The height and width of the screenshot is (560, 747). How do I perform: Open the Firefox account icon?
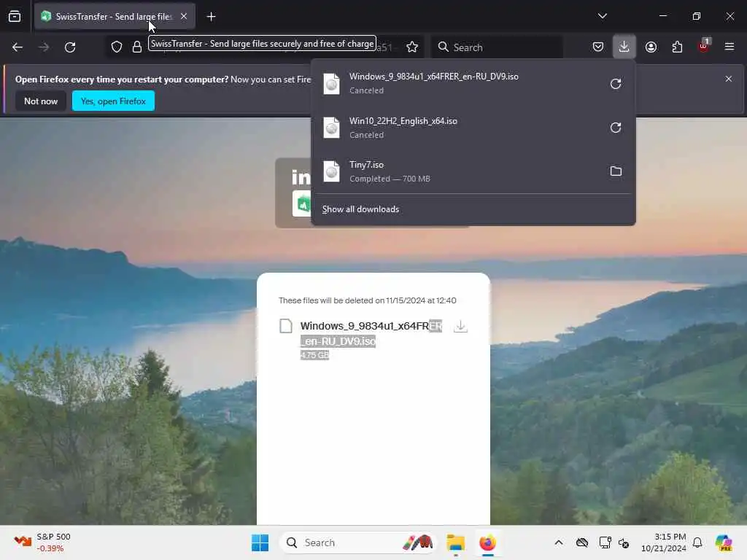651,47
